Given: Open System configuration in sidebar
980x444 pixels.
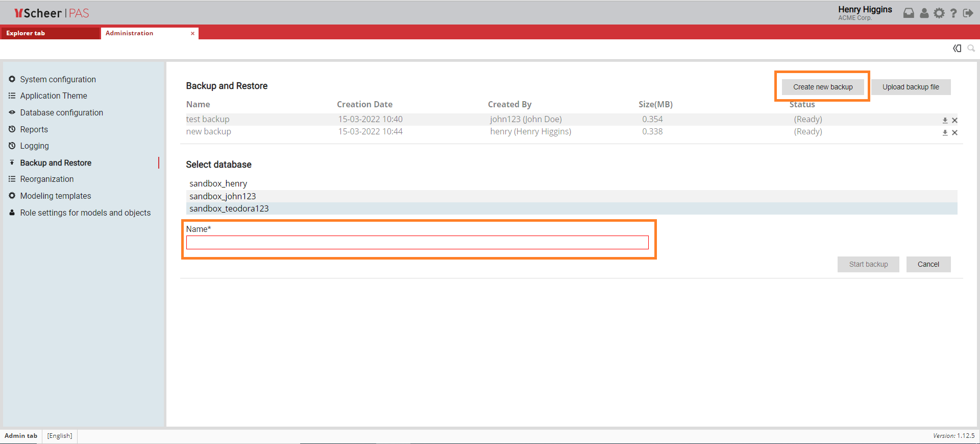Looking at the screenshot, I should (x=58, y=79).
